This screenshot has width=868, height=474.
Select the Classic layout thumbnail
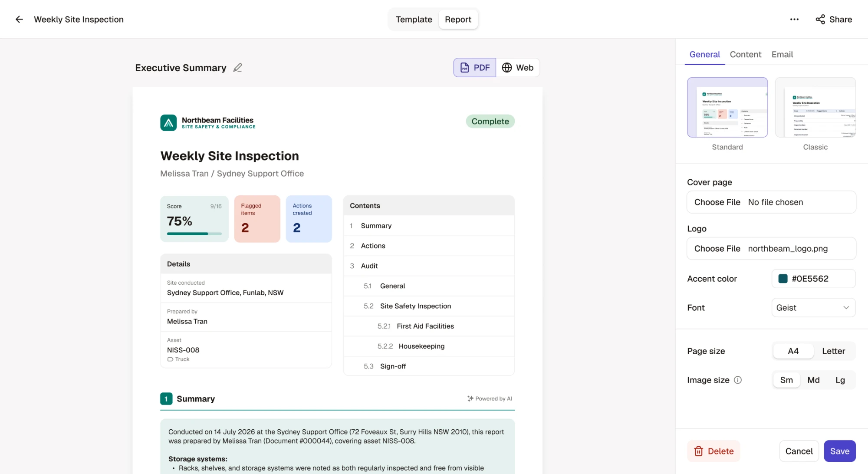pyautogui.click(x=815, y=107)
